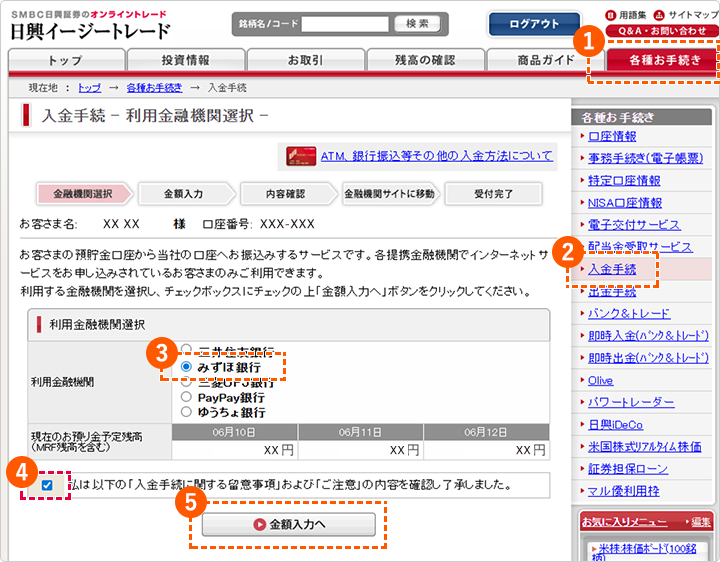Click the 検索 button

pyautogui.click(x=417, y=23)
